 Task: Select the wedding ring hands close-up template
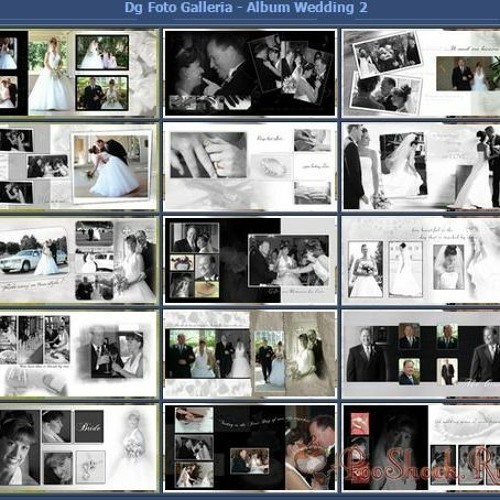click(250, 167)
